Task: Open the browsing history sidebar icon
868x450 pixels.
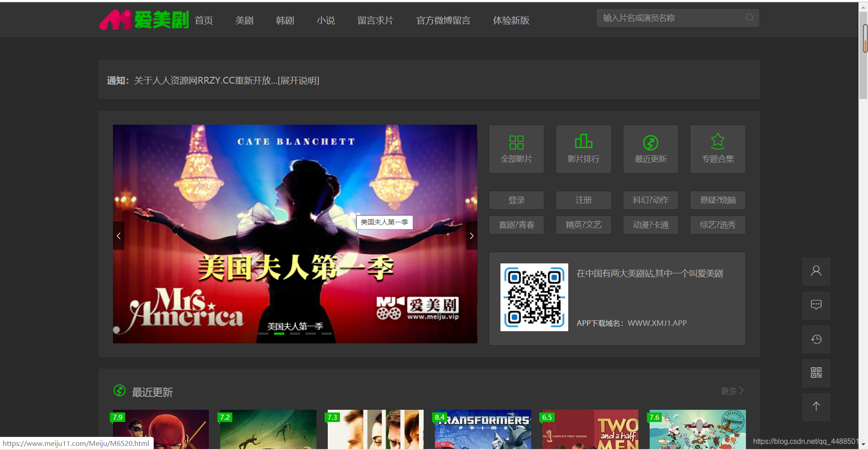Action: point(816,339)
